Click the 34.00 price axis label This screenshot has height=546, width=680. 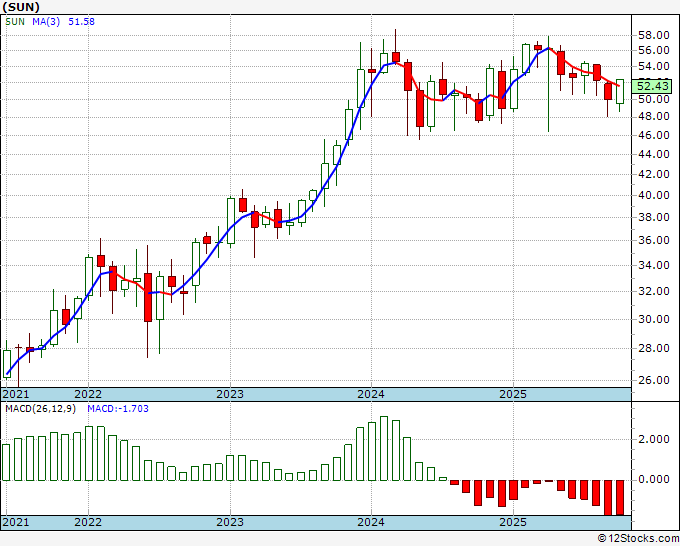654,265
